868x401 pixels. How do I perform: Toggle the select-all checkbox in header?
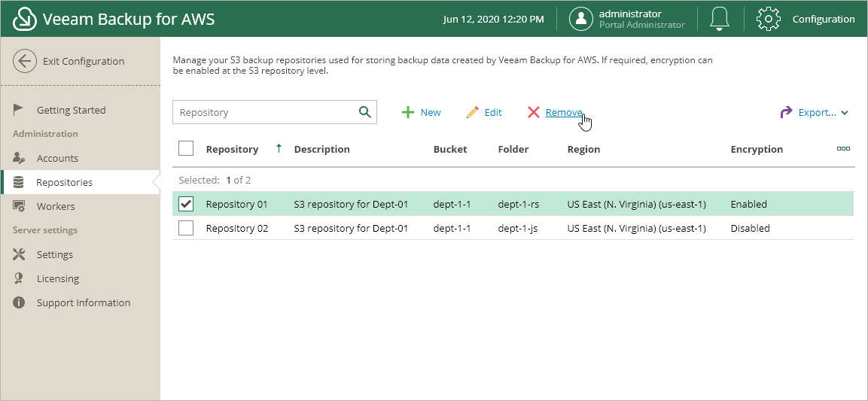pos(186,148)
